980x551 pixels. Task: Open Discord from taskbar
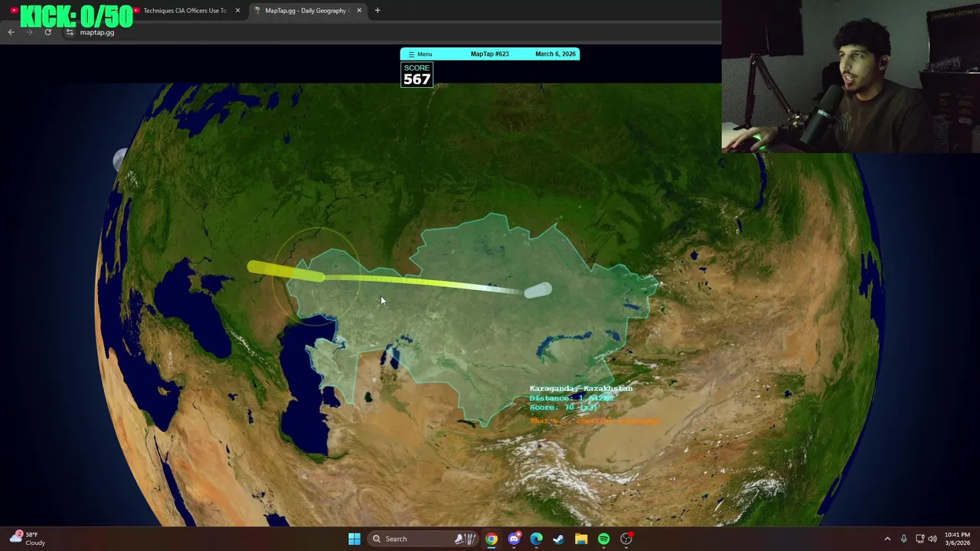[x=514, y=539]
